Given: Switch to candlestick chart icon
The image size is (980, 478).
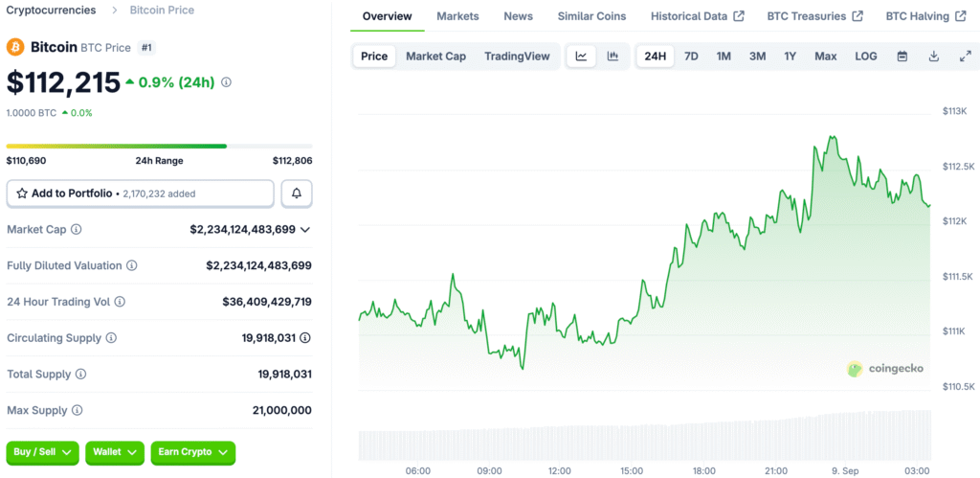Looking at the screenshot, I should click(x=612, y=57).
